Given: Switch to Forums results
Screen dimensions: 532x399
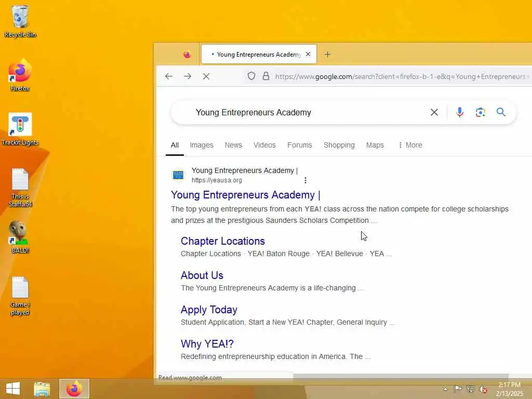Looking at the screenshot, I should click(300, 145).
